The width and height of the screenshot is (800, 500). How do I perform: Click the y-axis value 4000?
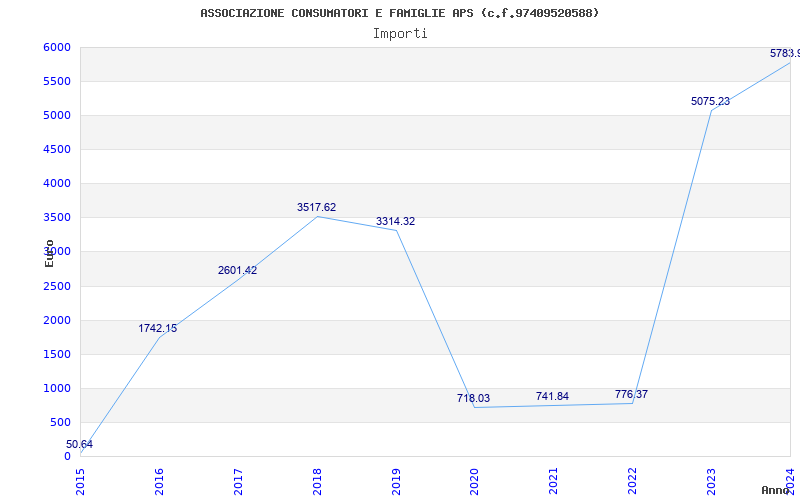(57, 183)
